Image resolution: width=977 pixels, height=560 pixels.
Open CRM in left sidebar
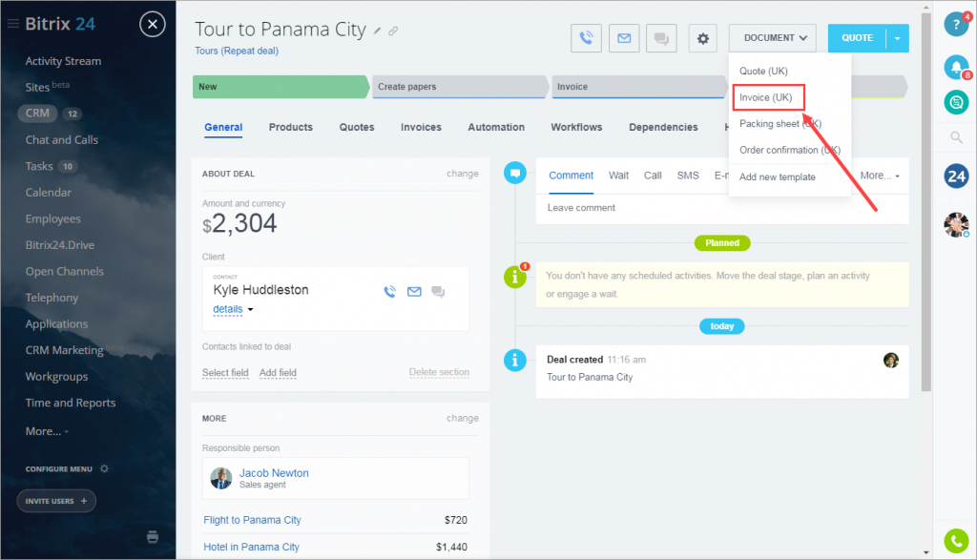pos(37,114)
